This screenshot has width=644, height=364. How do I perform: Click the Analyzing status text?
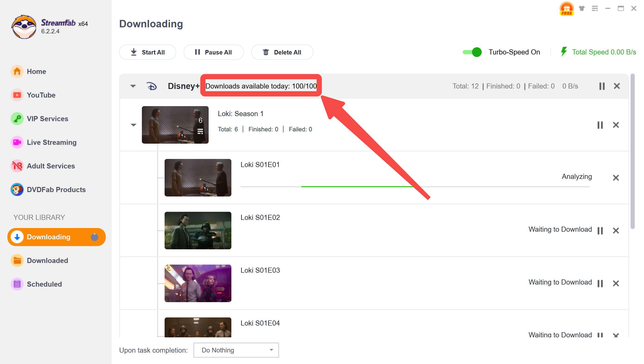577,176
